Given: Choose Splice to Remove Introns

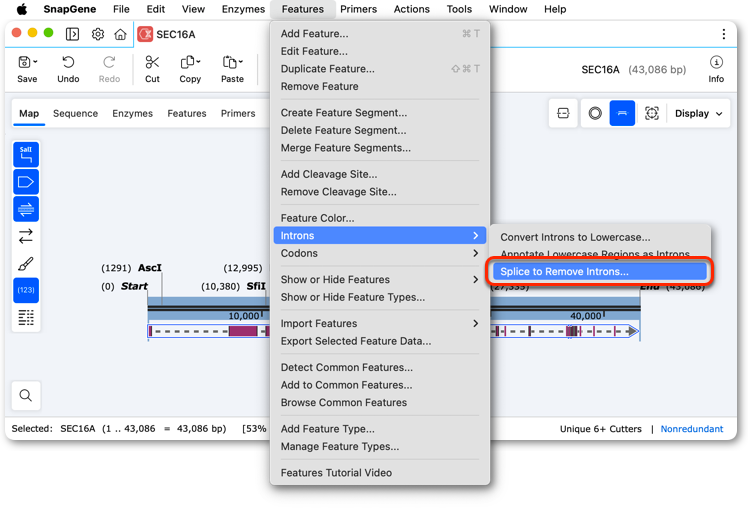Looking at the screenshot, I should point(600,271).
